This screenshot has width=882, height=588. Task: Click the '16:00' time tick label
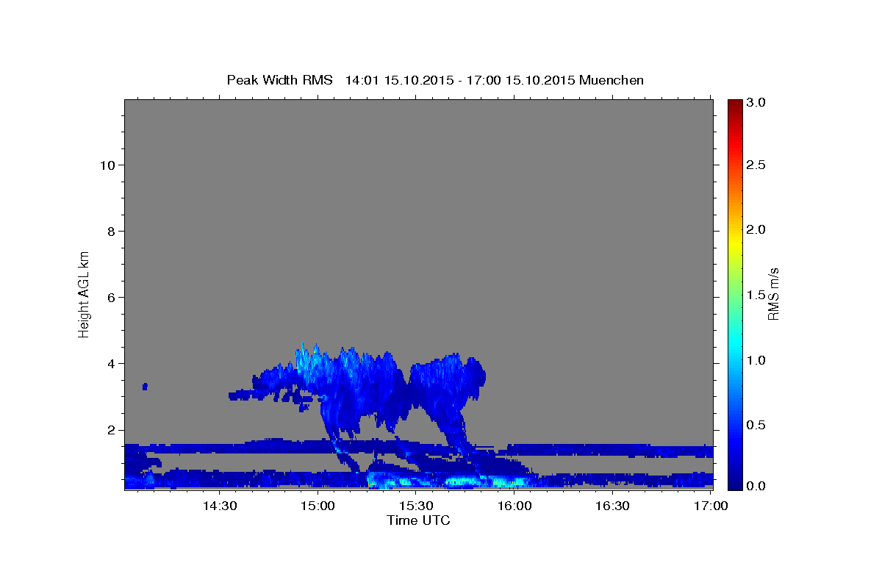(514, 506)
